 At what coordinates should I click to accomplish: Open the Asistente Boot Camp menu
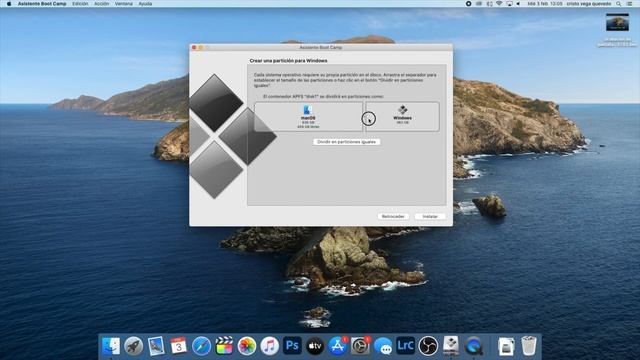pos(42,4)
